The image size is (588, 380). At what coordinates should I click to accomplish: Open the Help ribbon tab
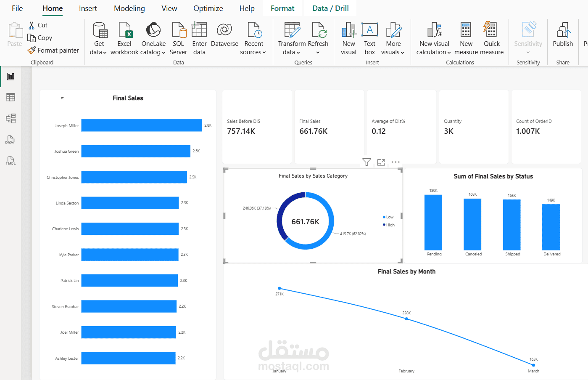click(247, 8)
